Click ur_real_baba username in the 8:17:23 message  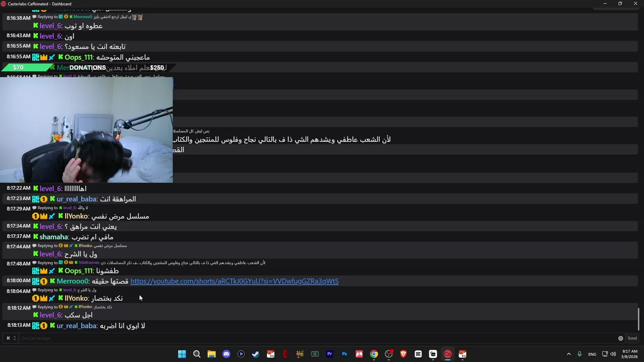coord(76,199)
